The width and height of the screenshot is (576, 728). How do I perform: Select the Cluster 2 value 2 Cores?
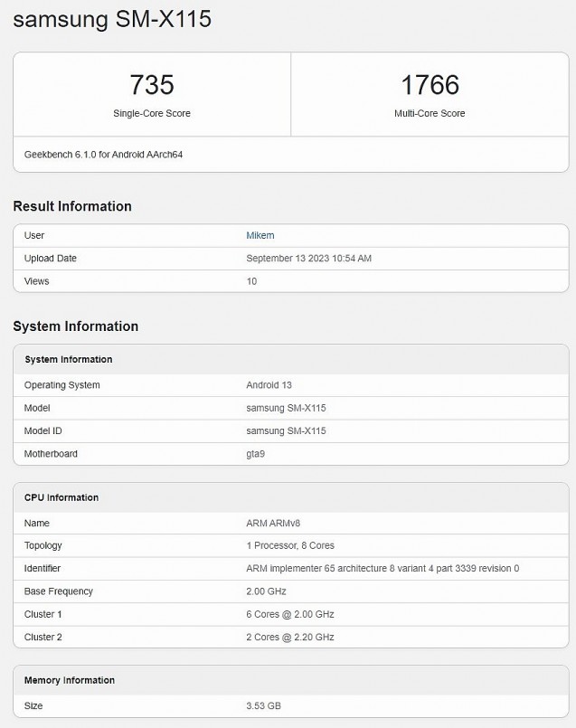pos(290,637)
